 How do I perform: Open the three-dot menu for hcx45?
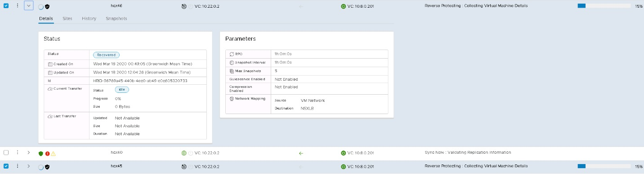[17, 166]
